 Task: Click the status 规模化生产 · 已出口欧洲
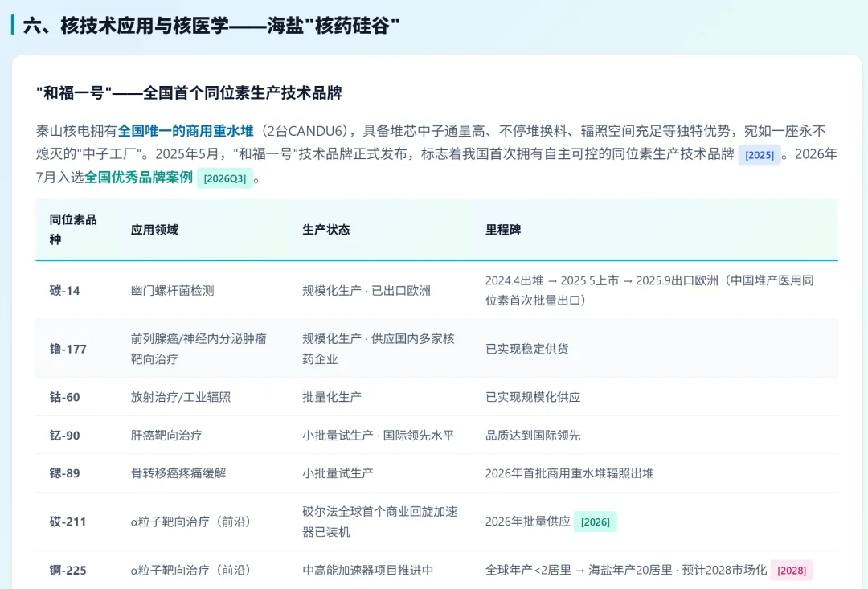366,291
